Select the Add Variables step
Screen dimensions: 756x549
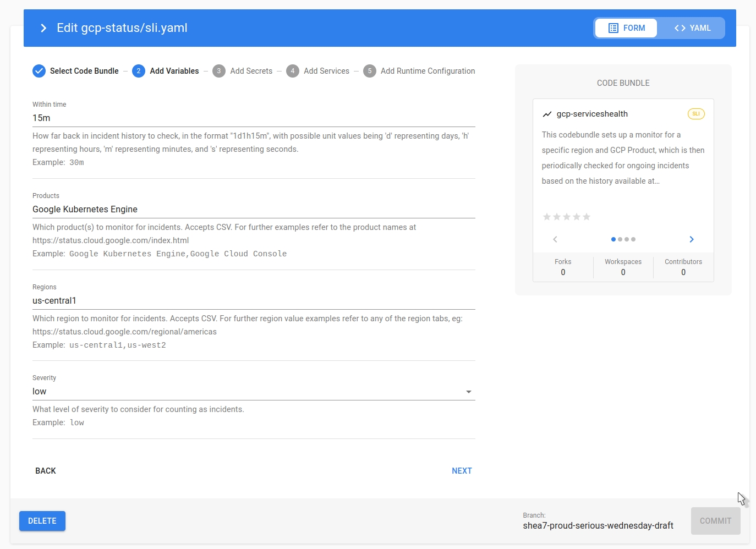coord(139,71)
